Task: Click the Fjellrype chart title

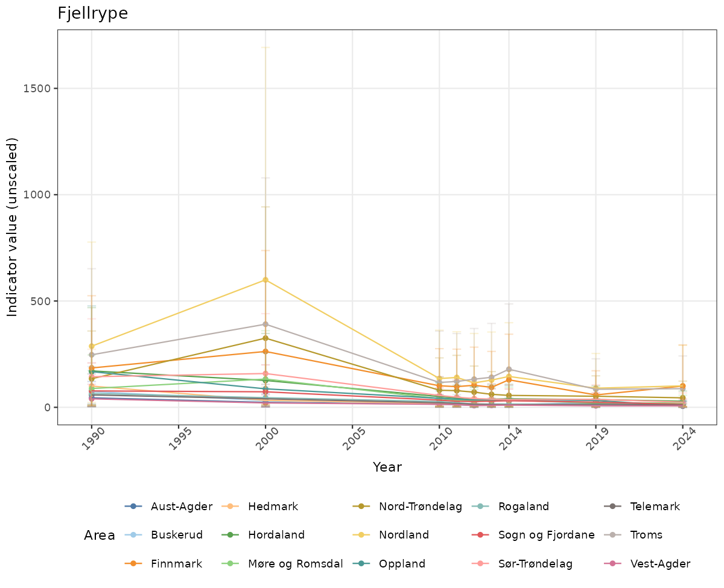Action: (x=93, y=14)
